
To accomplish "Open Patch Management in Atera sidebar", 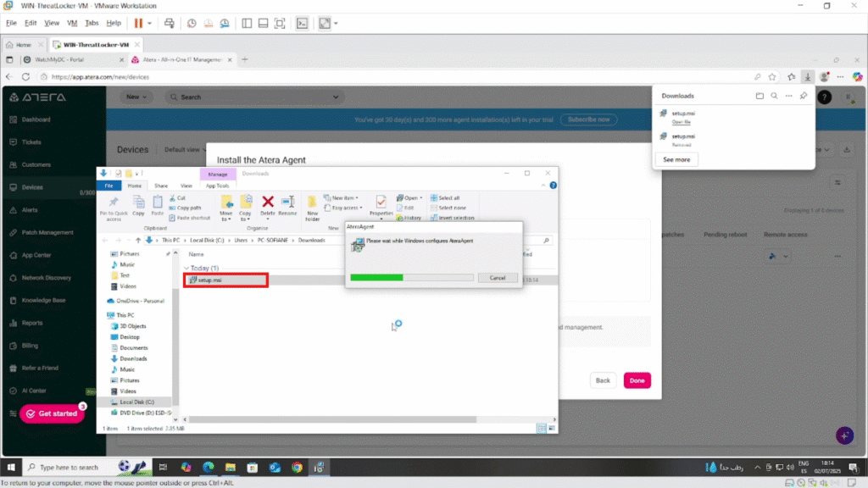I will tap(47, 233).
